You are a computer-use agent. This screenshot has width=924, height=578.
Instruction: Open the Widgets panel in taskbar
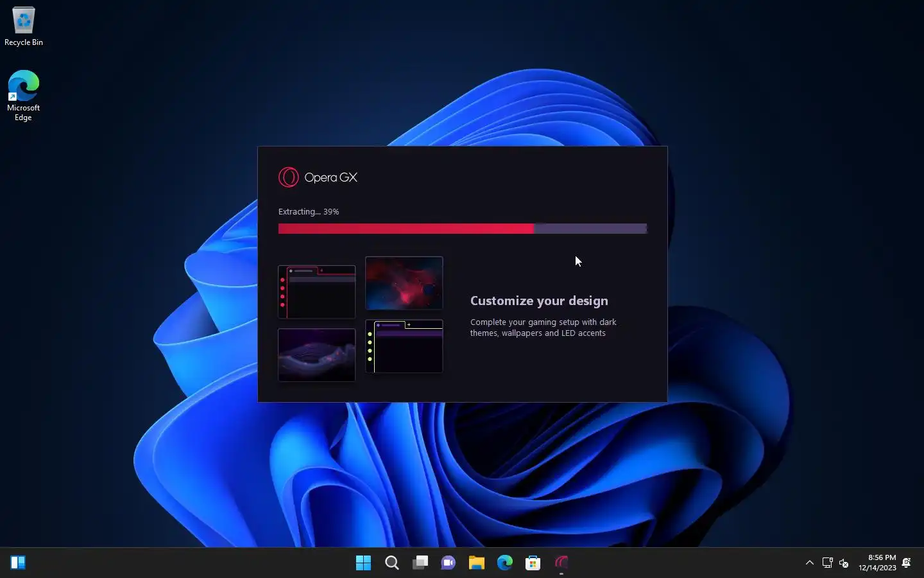[18, 563]
